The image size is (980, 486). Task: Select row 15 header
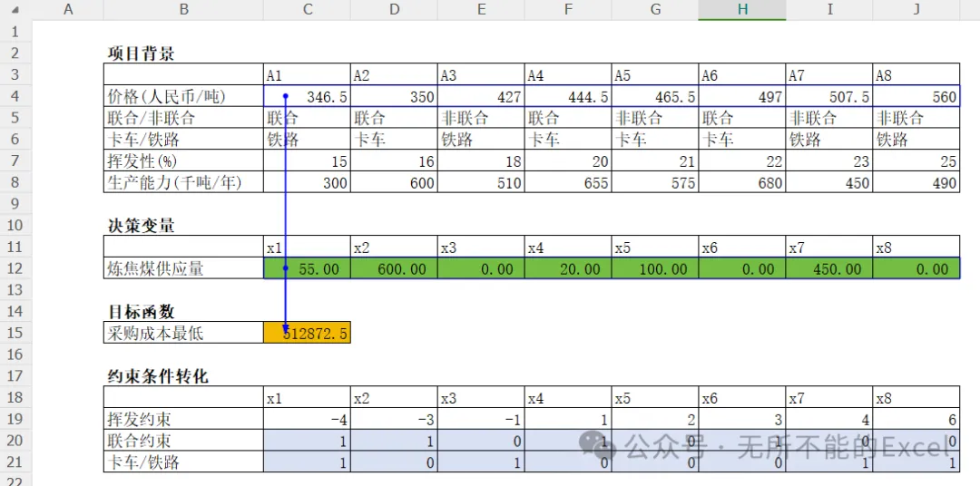point(15,333)
